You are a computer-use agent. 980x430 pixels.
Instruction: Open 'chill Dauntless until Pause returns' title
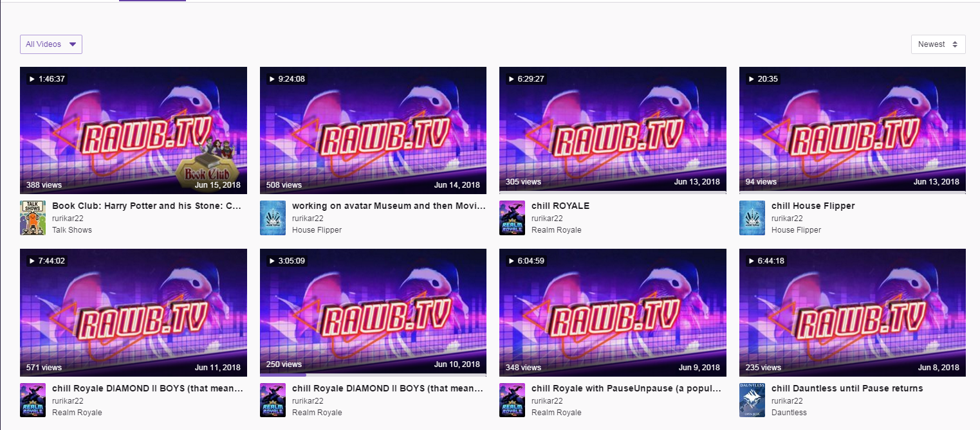847,389
